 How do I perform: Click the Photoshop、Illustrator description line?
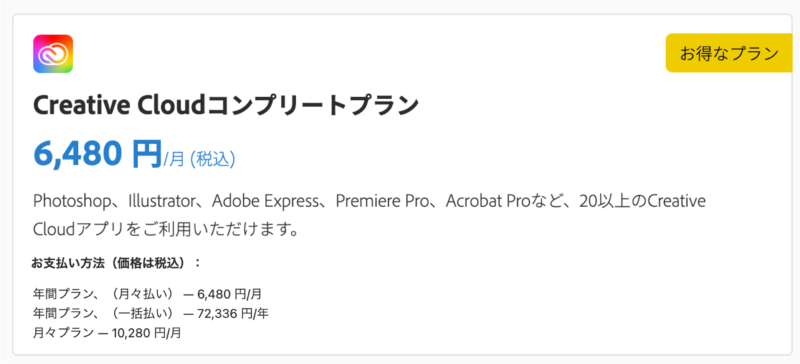coord(369,201)
